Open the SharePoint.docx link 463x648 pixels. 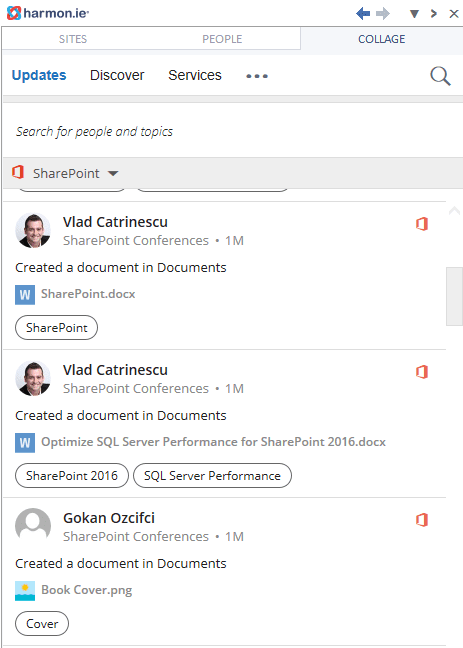click(x=88, y=294)
